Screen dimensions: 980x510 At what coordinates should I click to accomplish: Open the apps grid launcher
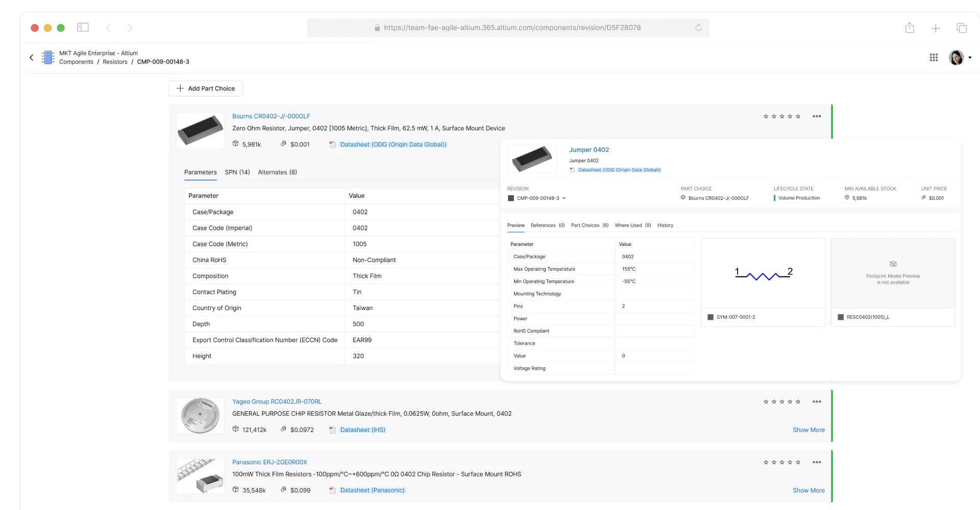[934, 58]
